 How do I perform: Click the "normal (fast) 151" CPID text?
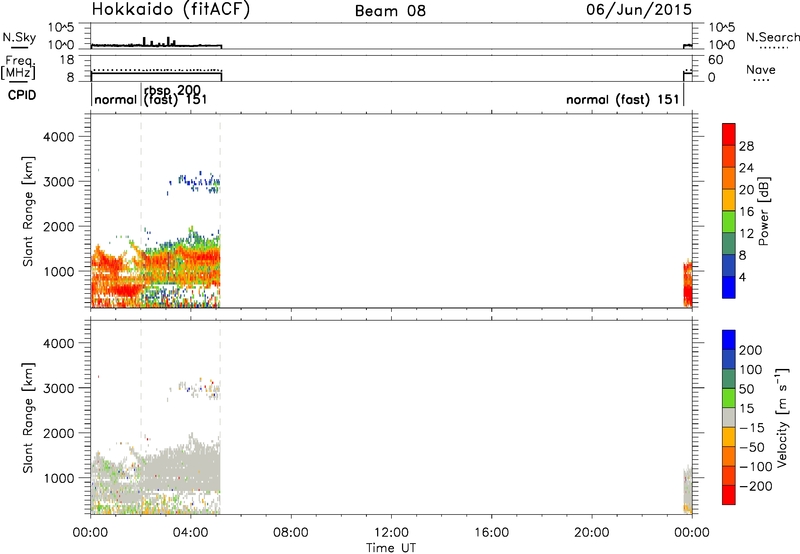[x=622, y=99]
